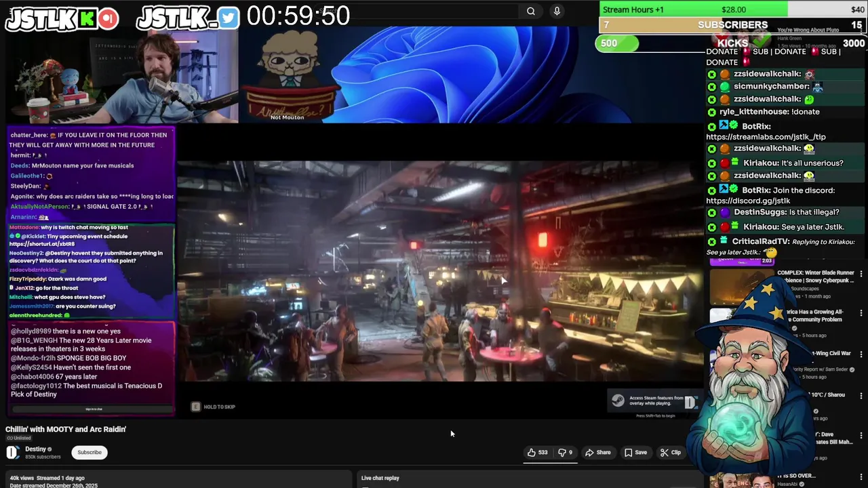Activate the voice search microphone icon
Screen dimensions: 868x488
pos(557,11)
